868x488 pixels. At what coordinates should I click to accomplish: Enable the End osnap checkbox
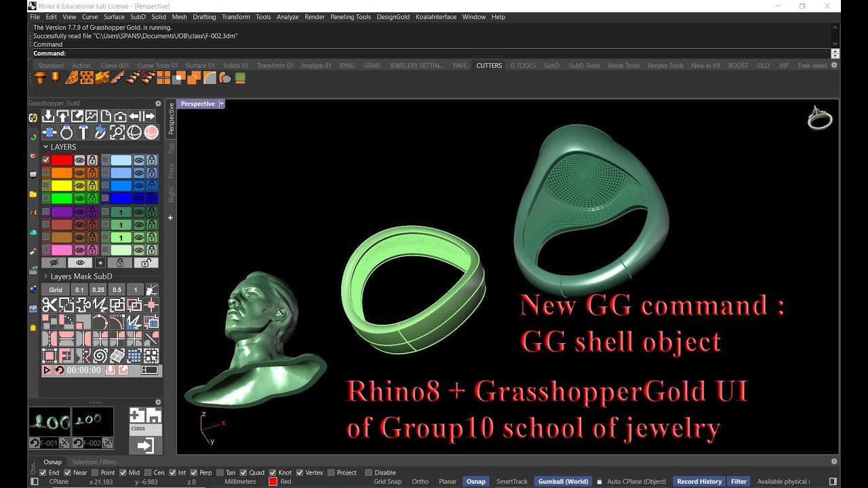[43, 472]
